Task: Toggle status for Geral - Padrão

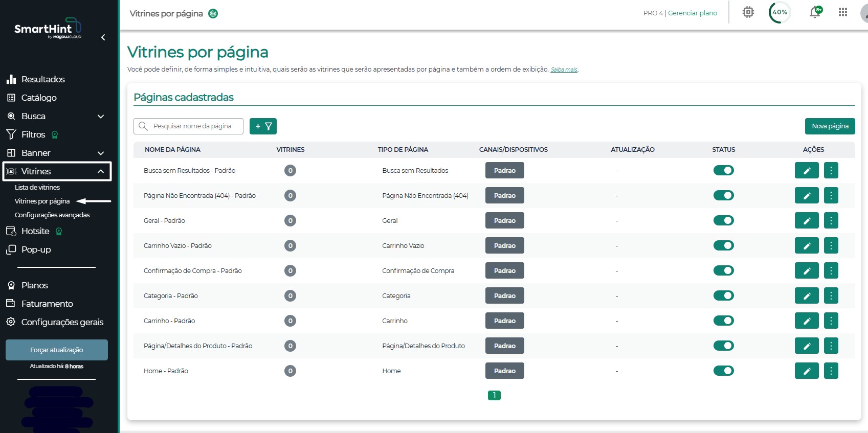Action: tap(723, 220)
